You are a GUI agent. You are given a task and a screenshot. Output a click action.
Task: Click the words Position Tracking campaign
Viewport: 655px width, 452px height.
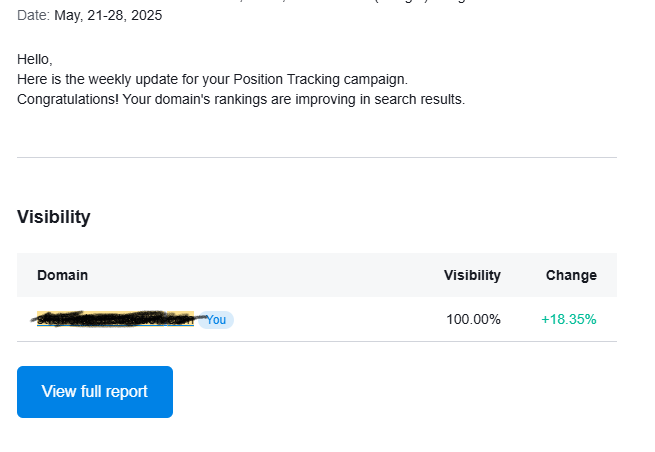coord(320,79)
